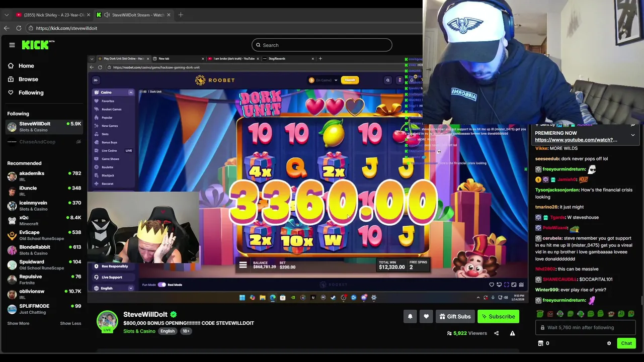Reload the Kick page
The image size is (644, 362).
click(x=19, y=28)
